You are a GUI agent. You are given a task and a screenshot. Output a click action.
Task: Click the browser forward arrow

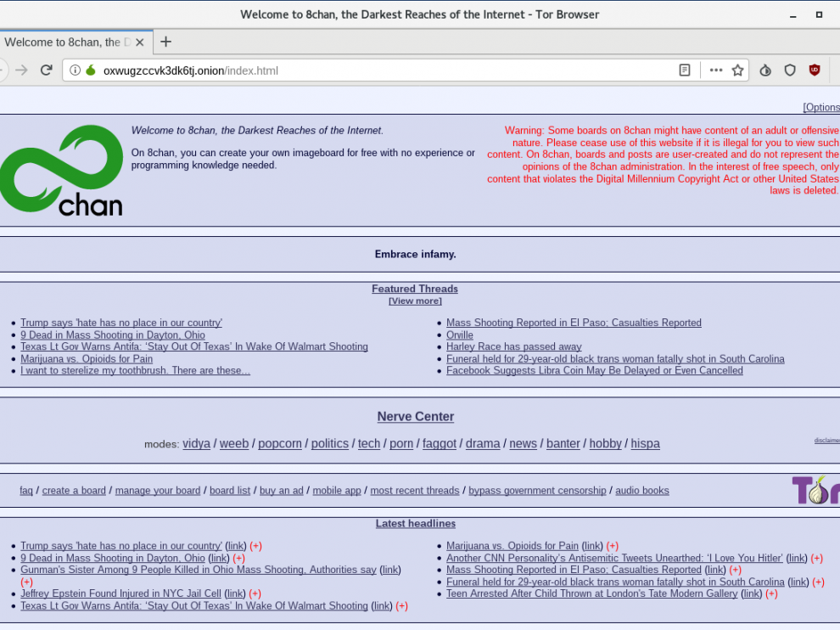(x=21, y=70)
